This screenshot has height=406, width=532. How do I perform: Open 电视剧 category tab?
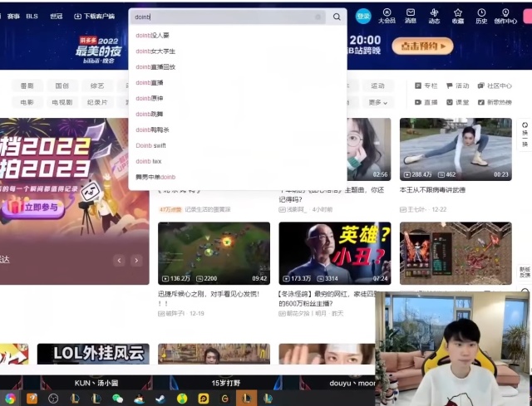(x=62, y=102)
